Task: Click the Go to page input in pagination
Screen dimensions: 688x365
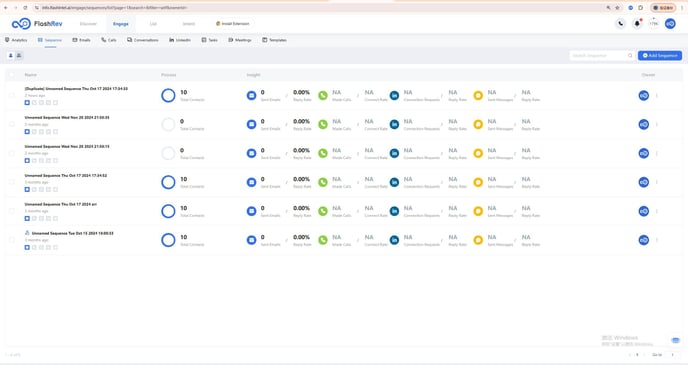Action: tap(673, 354)
